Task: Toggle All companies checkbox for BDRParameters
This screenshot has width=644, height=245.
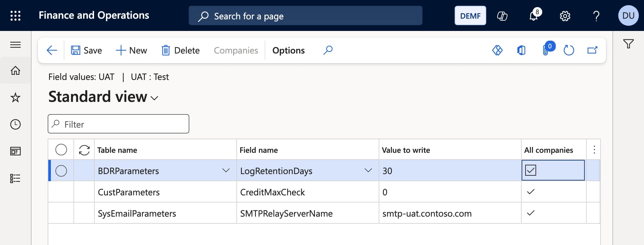Action: click(531, 170)
